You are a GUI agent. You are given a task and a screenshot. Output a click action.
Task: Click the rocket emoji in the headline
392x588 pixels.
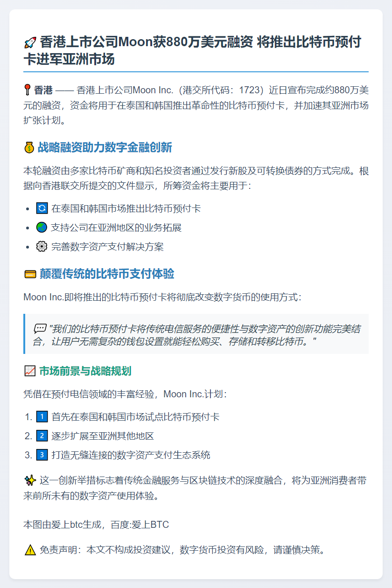[30, 43]
